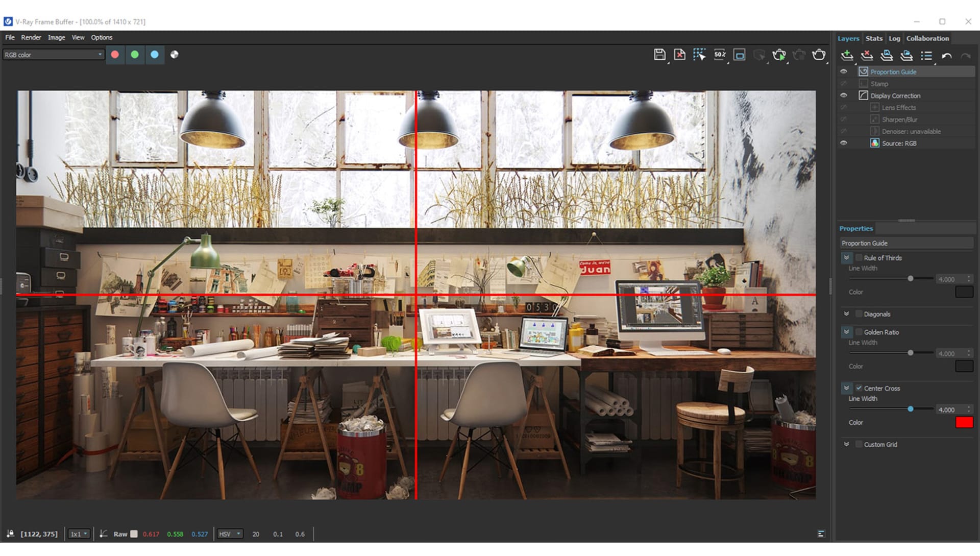Click undo arrow in Layers panel
The image size is (980, 556).
pyautogui.click(x=946, y=56)
